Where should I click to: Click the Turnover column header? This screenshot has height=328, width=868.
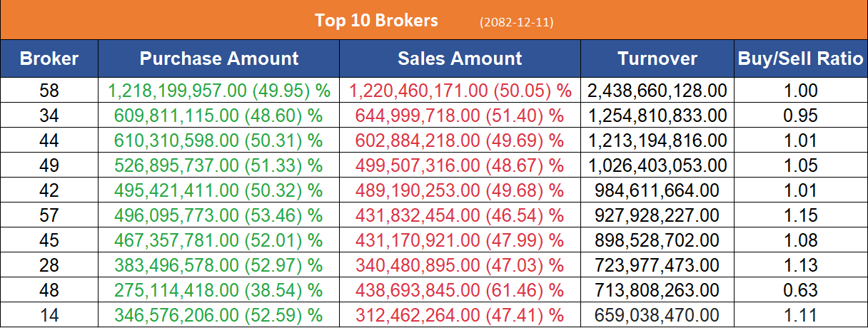pyautogui.click(x=657, y=58)
